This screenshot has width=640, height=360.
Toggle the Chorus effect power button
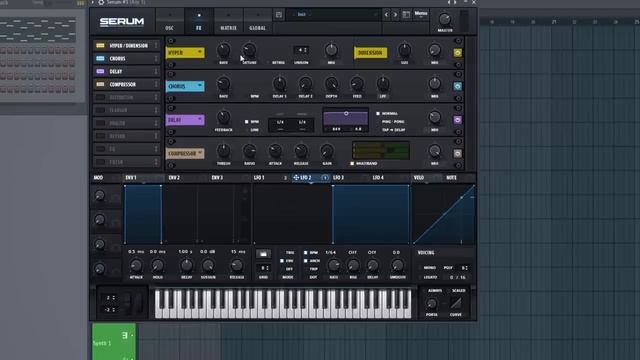point(458,86)
